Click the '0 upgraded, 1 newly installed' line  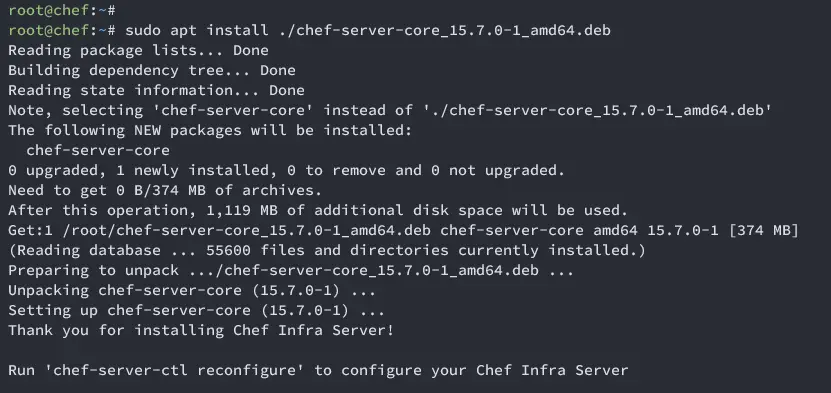tap(287, 171)
